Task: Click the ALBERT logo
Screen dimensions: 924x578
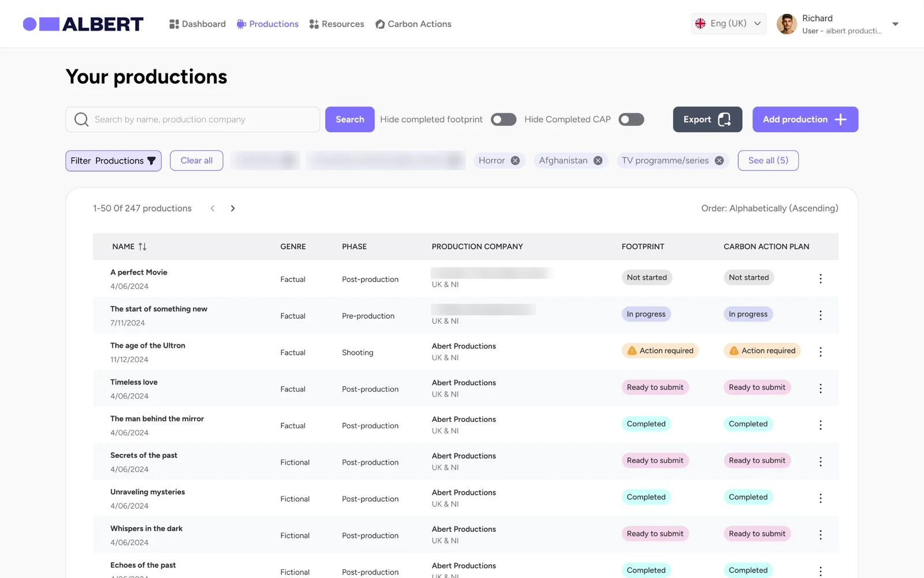Action: point(83,24)
